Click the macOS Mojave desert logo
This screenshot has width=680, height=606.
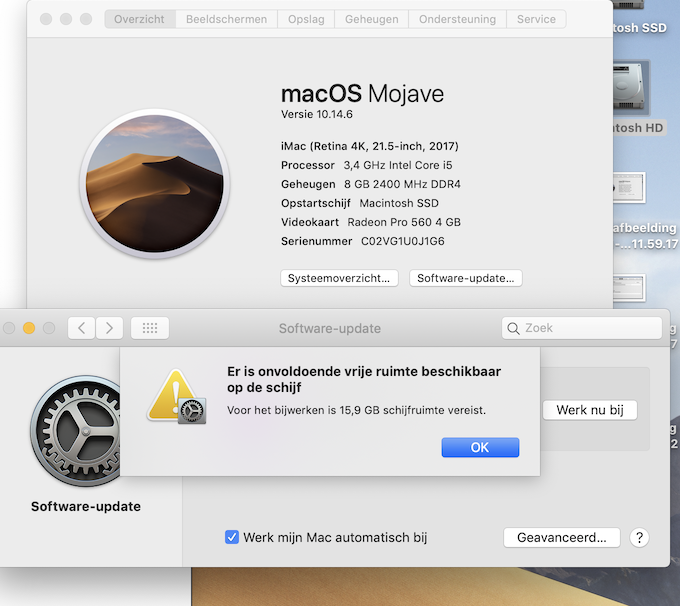[155, 183]
